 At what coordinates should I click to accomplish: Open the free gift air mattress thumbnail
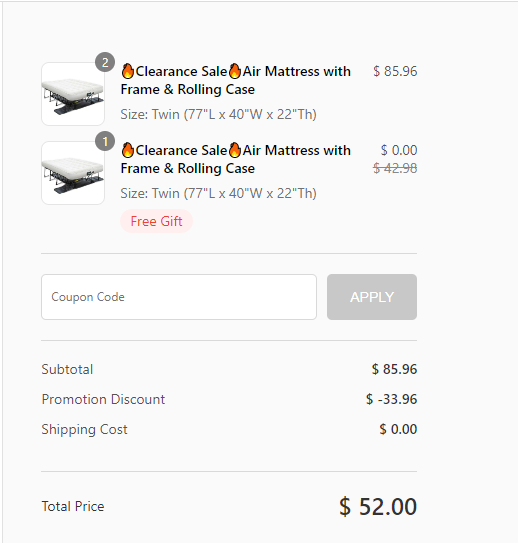click(73, 173)
